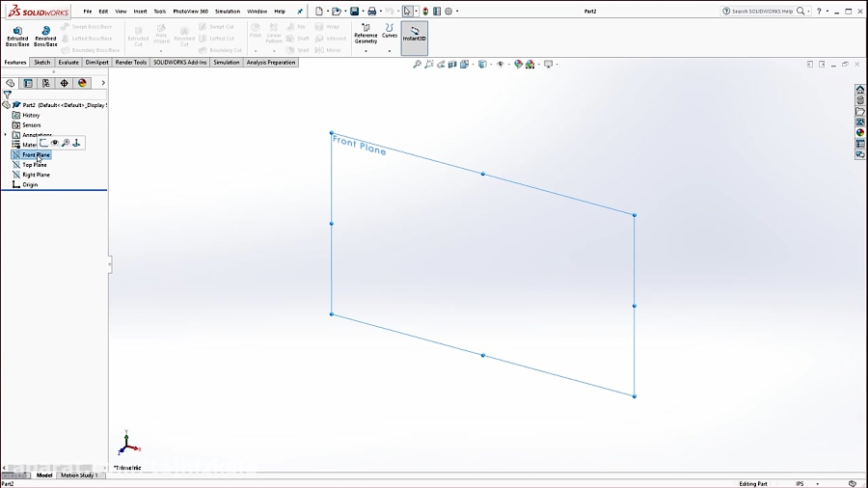This screenshot has height=488, width=868.
Task: Switch to the SOLIDWORKS Add-Ins tab
Action: 180,63
